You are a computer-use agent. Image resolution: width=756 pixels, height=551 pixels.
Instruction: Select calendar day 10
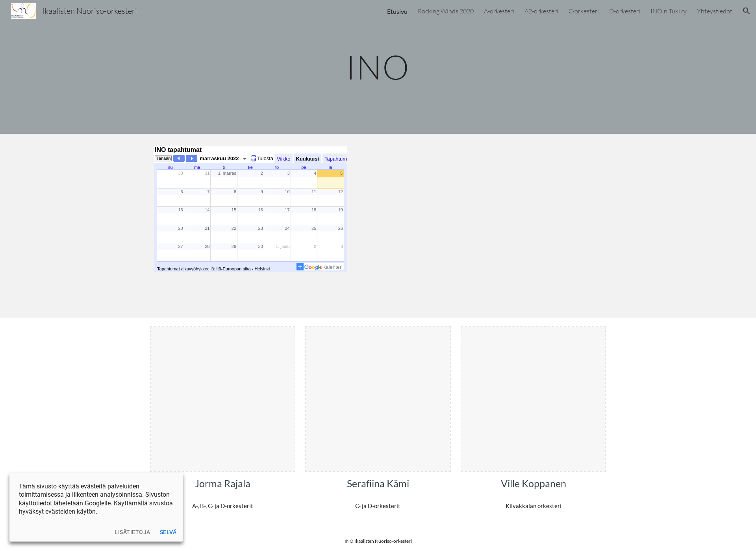[277, 197]
